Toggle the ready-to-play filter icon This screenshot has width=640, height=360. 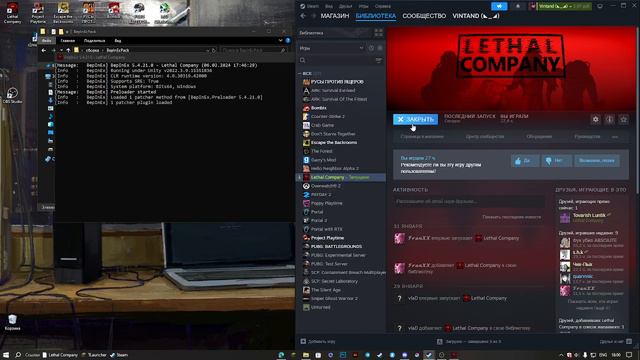pyautogui.click(x=380, y=48)
